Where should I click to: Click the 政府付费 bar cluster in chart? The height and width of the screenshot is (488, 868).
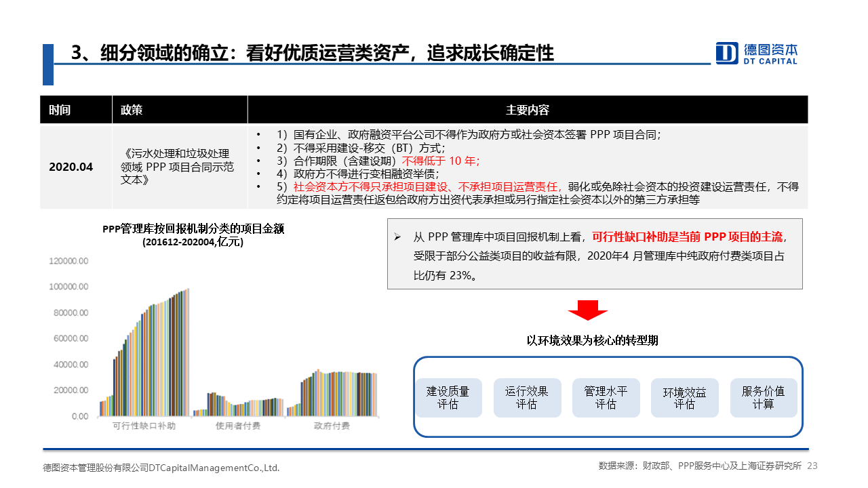click(x=332, y=392)
